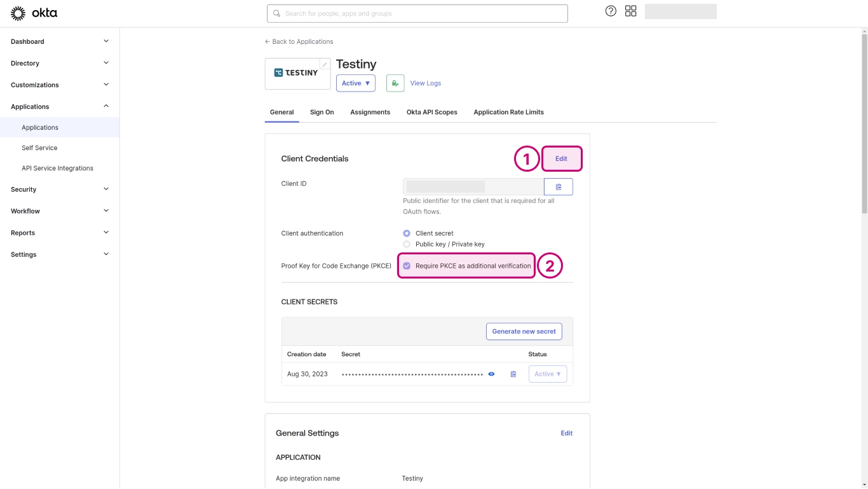Click the Okta logo
Image resolution: width=868 pixels, height=489 pixels.
tap(34, 13)
